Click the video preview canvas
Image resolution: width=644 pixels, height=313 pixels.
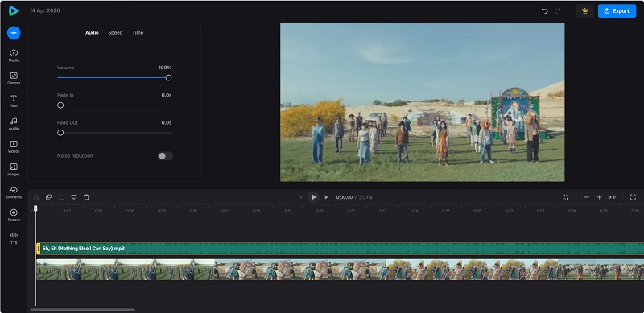(x=422, y=102)
